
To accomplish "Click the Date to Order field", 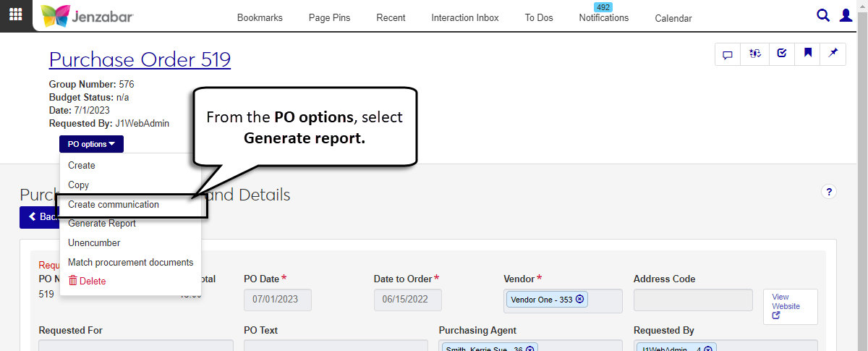I will point(408,300).
